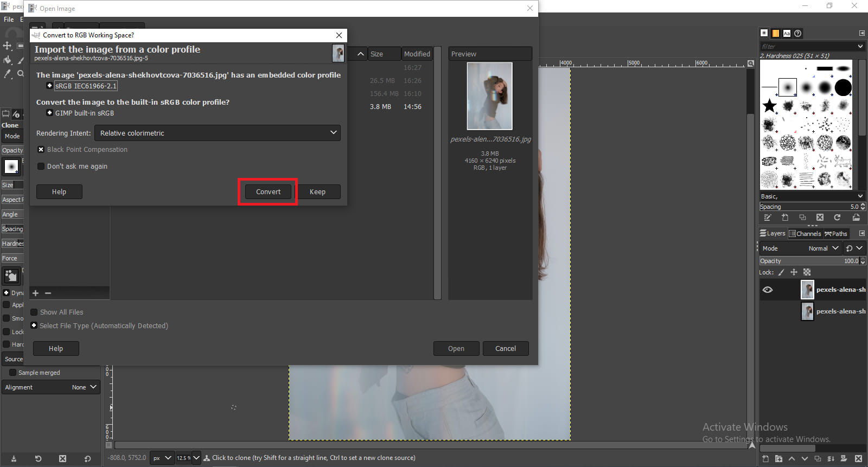Switch to the Layers tab
Viewport: 868px width, 467px height.
pos(773,233)
